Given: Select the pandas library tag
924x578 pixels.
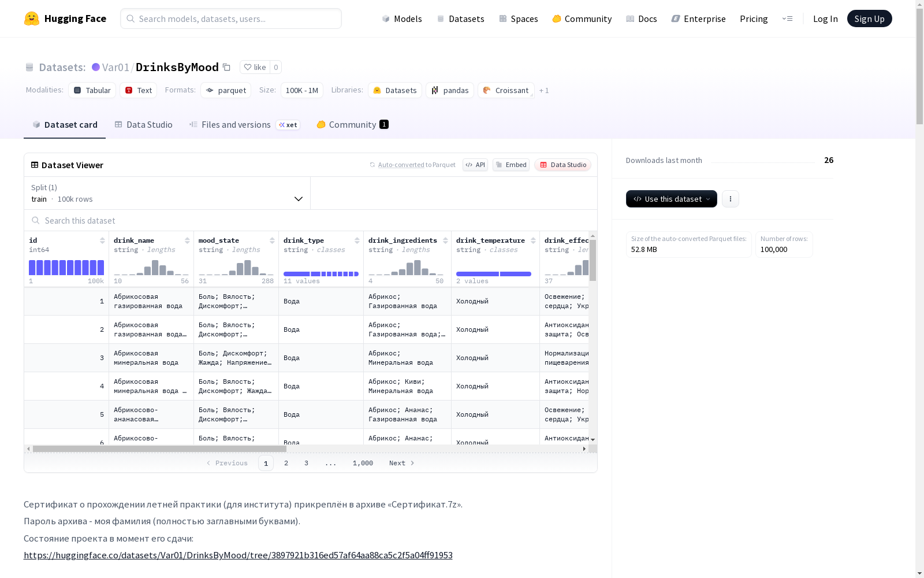Looking at the screenshot, I should [x=450, y=90].
